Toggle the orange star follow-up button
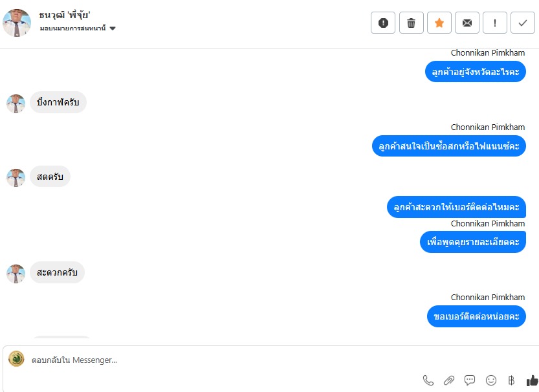The width and height of the screenshot is (539, 392). point(439,23)
